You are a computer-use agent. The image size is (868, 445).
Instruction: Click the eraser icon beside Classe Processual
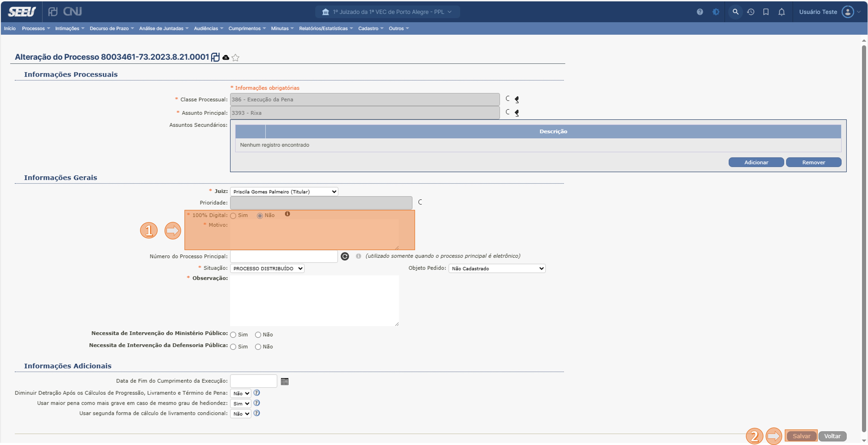click(516, 99)
